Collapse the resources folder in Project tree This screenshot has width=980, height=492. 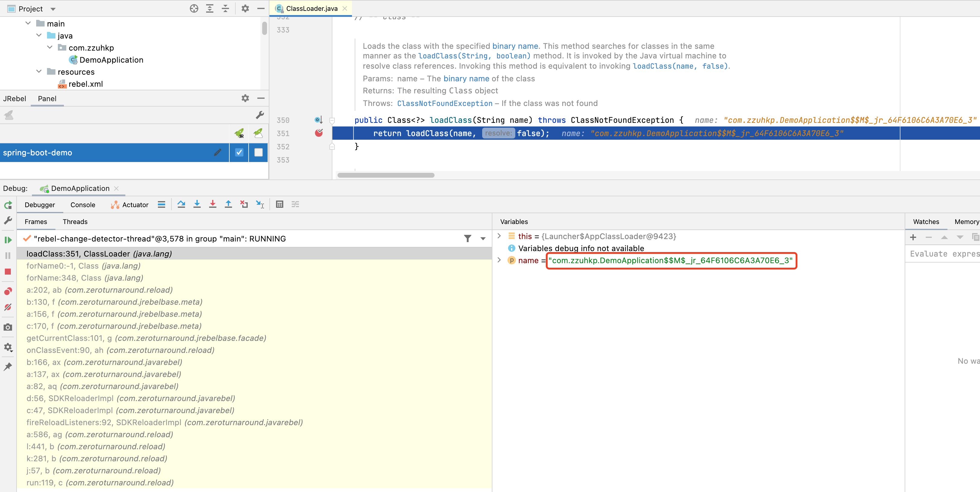(x=39, y=71)
